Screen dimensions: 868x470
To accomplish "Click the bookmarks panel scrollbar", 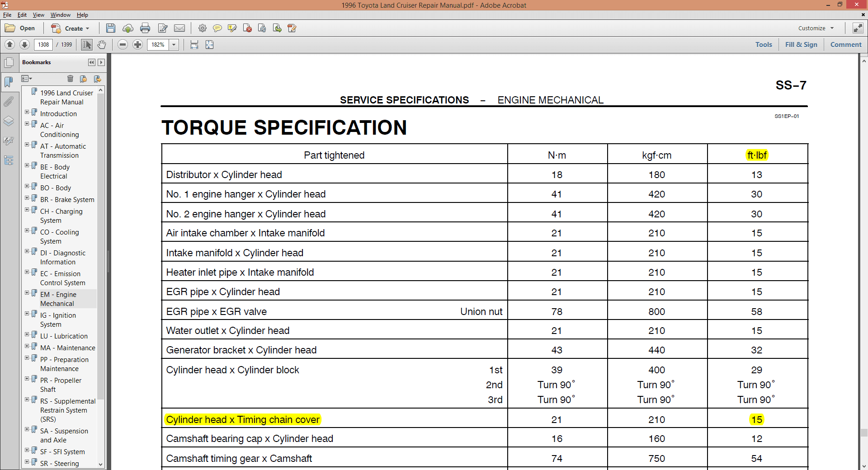I will click(x=101, y=246).
